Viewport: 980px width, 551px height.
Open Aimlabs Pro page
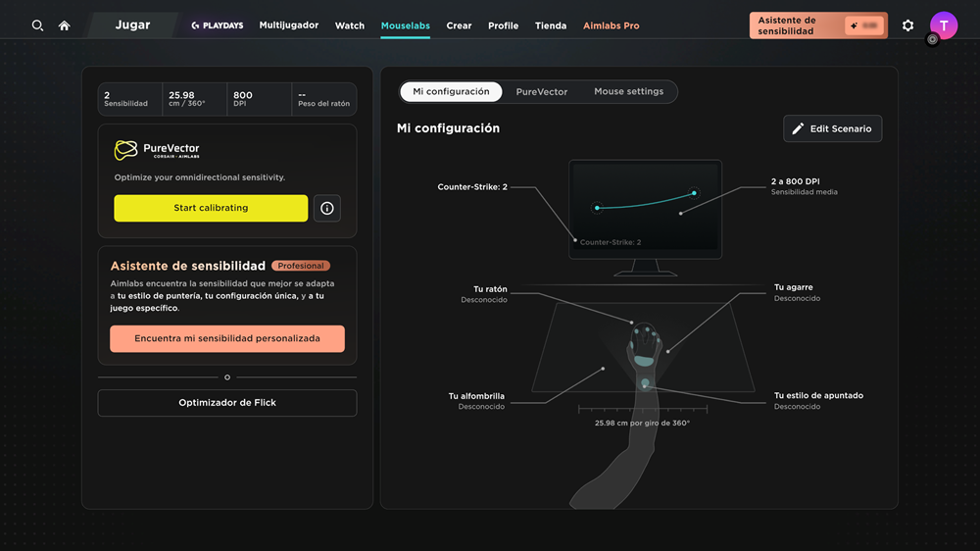pyautogui.click(x=611, y=25)
